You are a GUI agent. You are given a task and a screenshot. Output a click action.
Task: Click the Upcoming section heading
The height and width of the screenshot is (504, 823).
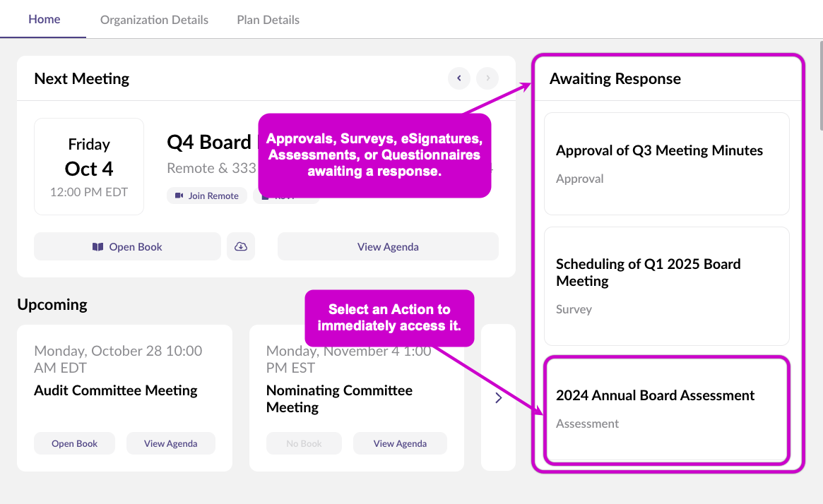[x=52, y=304]
